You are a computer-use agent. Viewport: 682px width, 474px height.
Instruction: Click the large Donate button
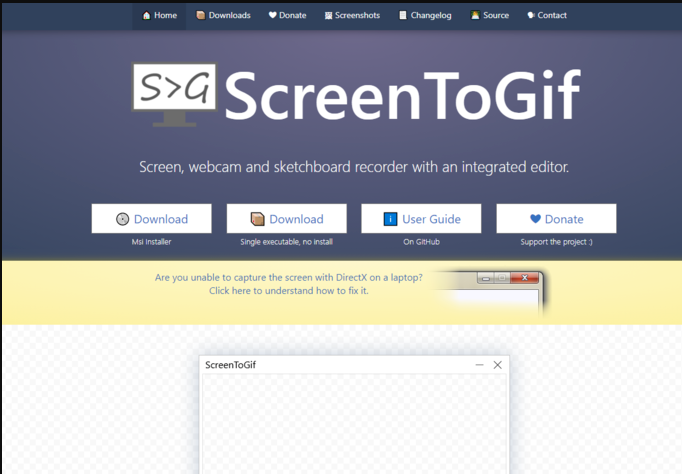pyautogui.click(x=556, y=219)
